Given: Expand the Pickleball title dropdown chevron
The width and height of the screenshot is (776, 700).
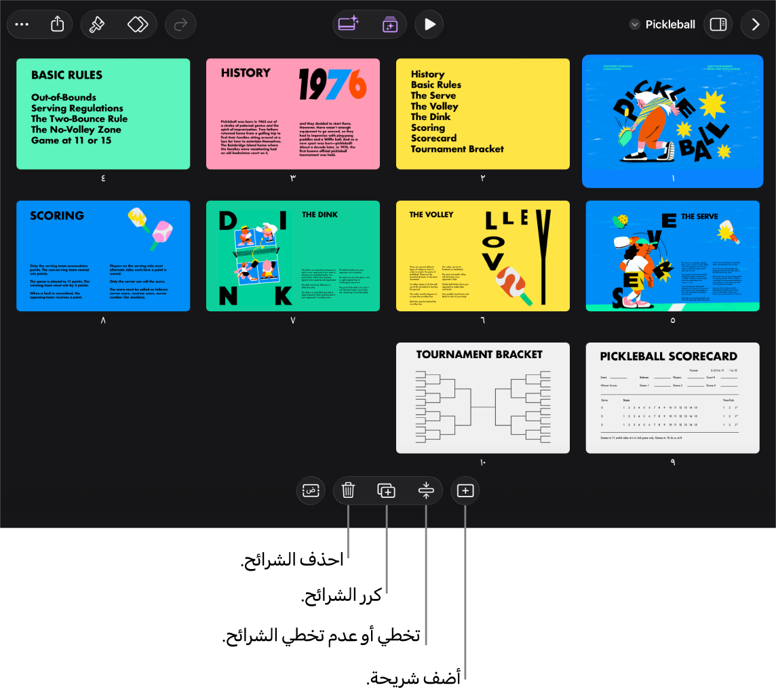Looking at the screenshot, I should point(634,24).
